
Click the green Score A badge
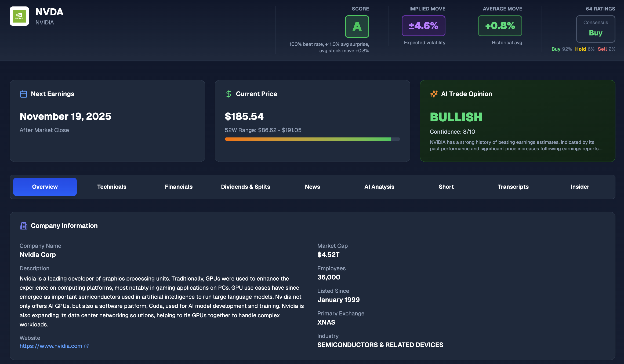(357, 26)
